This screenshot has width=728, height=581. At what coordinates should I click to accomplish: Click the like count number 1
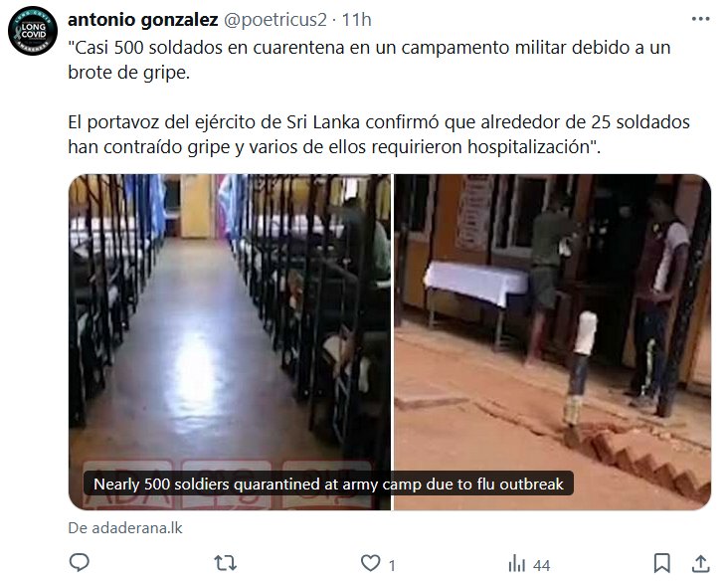pyautogui.click(x=392, y=565)
